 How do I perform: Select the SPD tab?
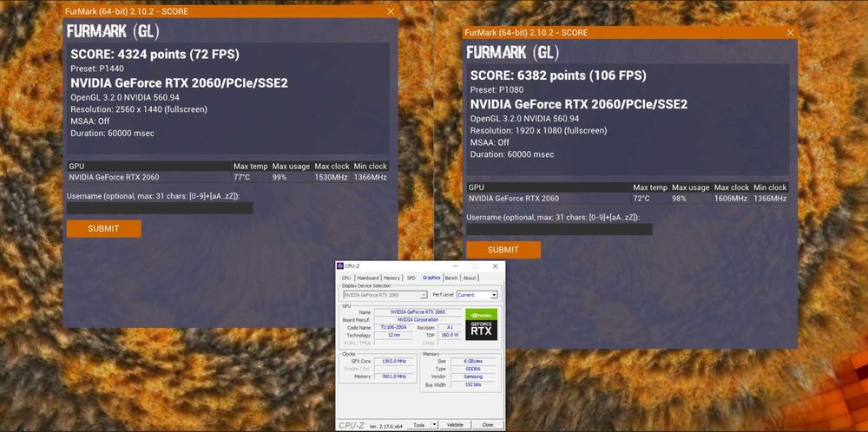411,278
